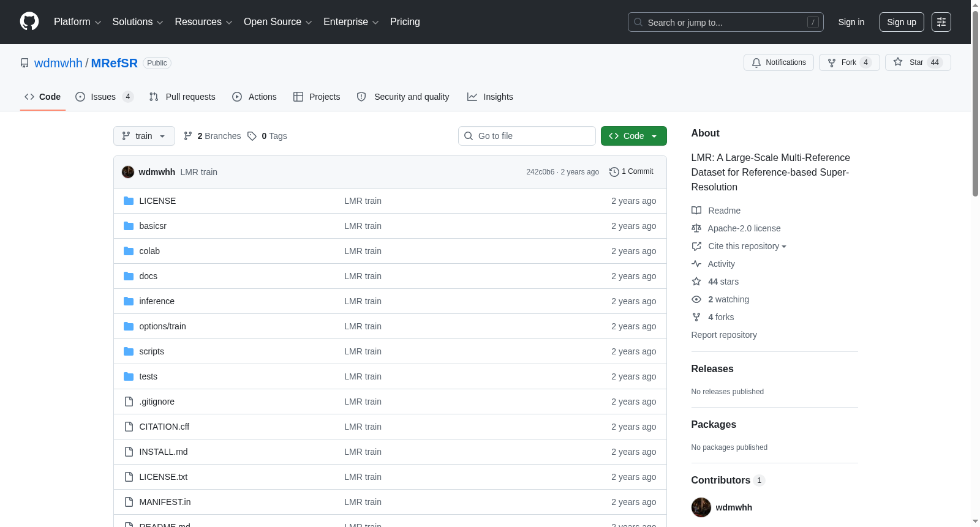980x527 pixels.
Task: Click the .gitignore file icon
Action: [x=129, y=402]
